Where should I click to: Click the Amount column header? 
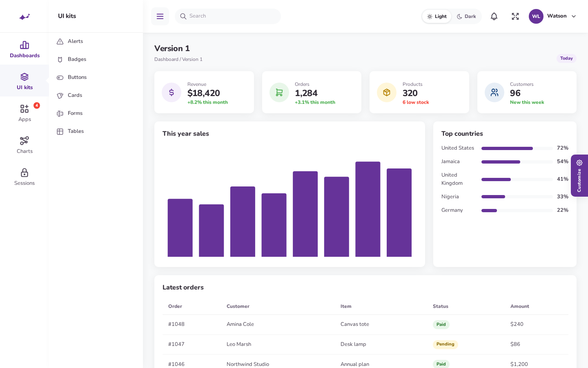pyautogui.click(x=520, y=306)
